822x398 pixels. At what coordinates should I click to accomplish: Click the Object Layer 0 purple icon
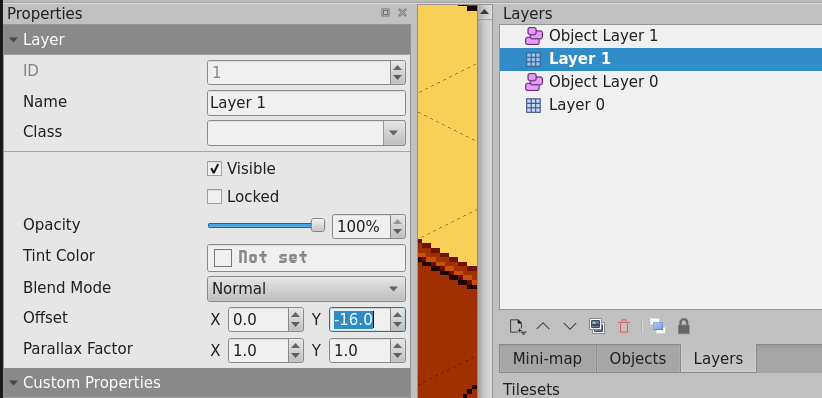[534, 82]
